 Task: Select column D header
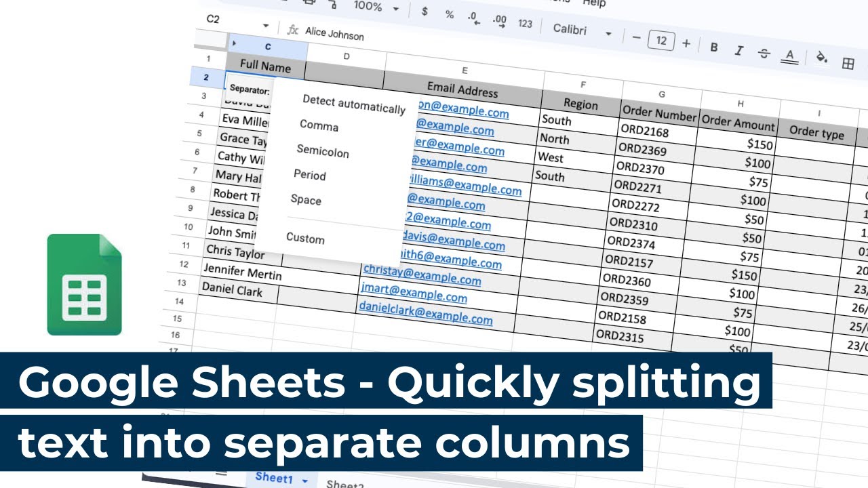click(346, 56)
